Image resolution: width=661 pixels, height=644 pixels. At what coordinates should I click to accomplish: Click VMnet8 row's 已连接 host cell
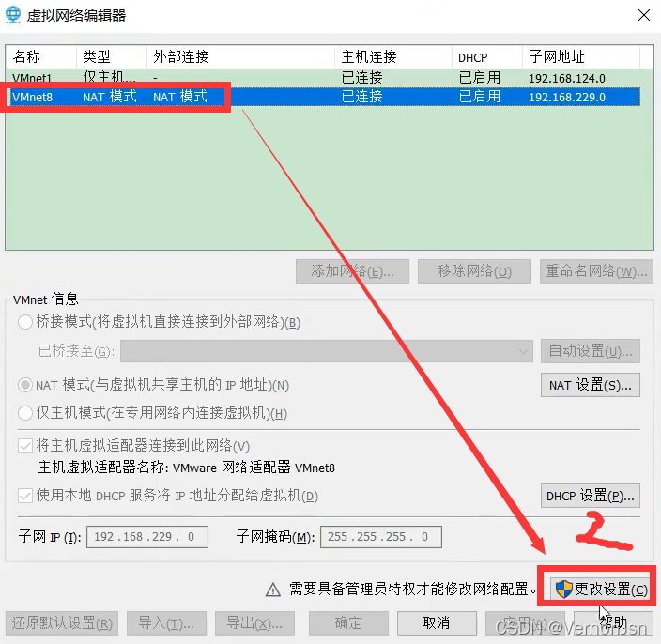(361, 97)
